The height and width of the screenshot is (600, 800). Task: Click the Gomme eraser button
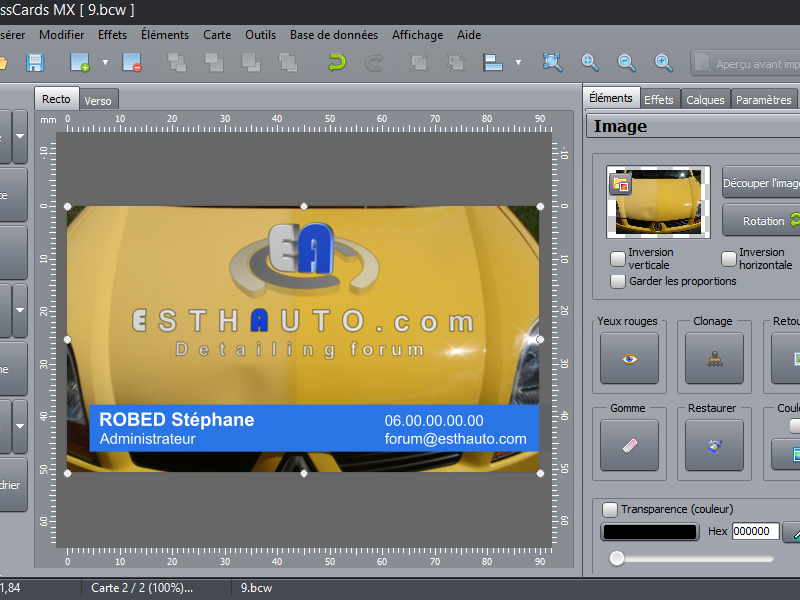pyautogui.click(x=629, y=445)
